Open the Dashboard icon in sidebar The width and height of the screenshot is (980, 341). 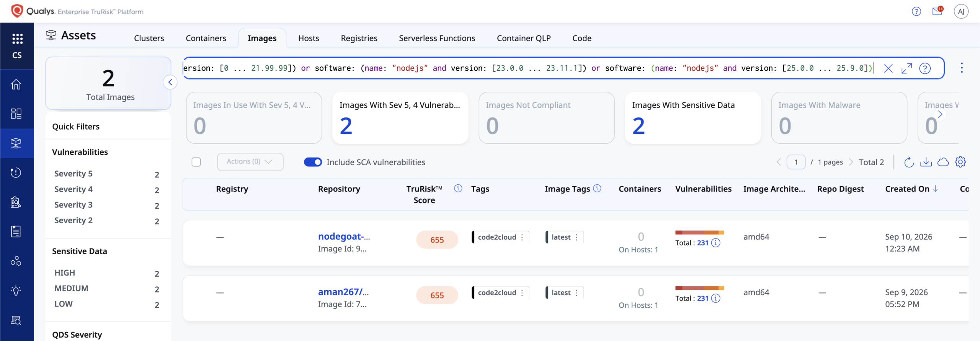tap(16, 114)
